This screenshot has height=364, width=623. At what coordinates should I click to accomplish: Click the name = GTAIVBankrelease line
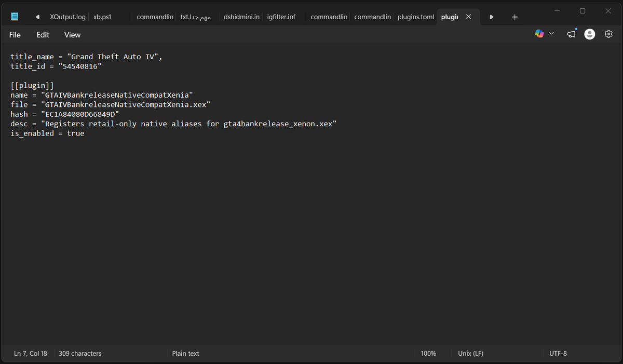coord(102,95)
